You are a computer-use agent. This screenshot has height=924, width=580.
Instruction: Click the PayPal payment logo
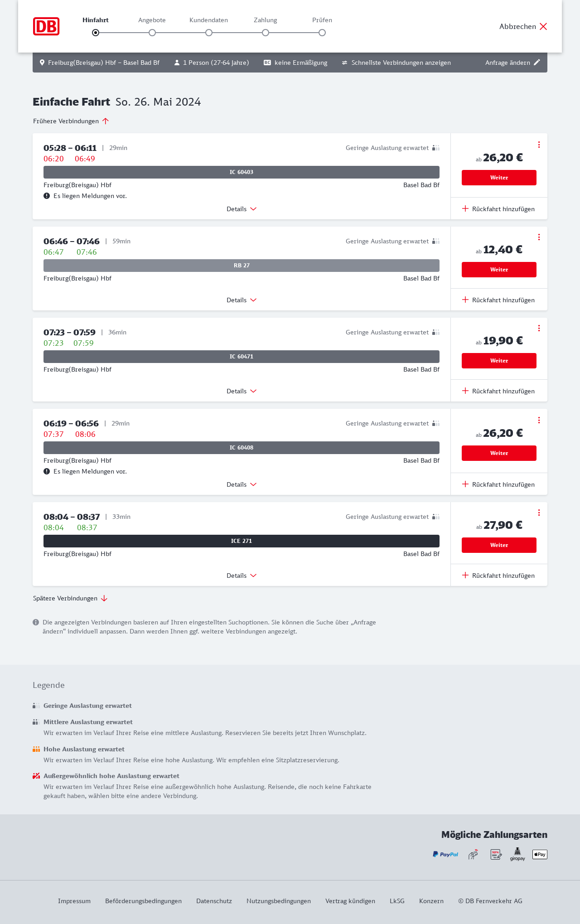tap(445, 854)
